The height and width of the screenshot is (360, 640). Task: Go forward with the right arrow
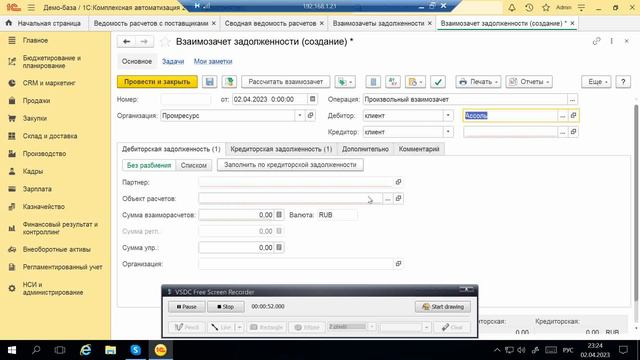(x=144, y=41)
